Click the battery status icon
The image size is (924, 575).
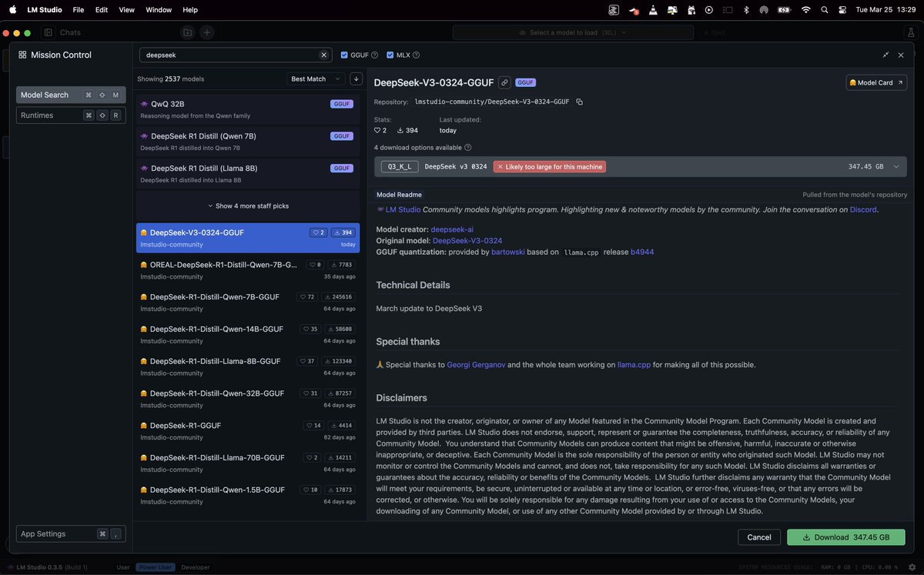pos(784,10)
